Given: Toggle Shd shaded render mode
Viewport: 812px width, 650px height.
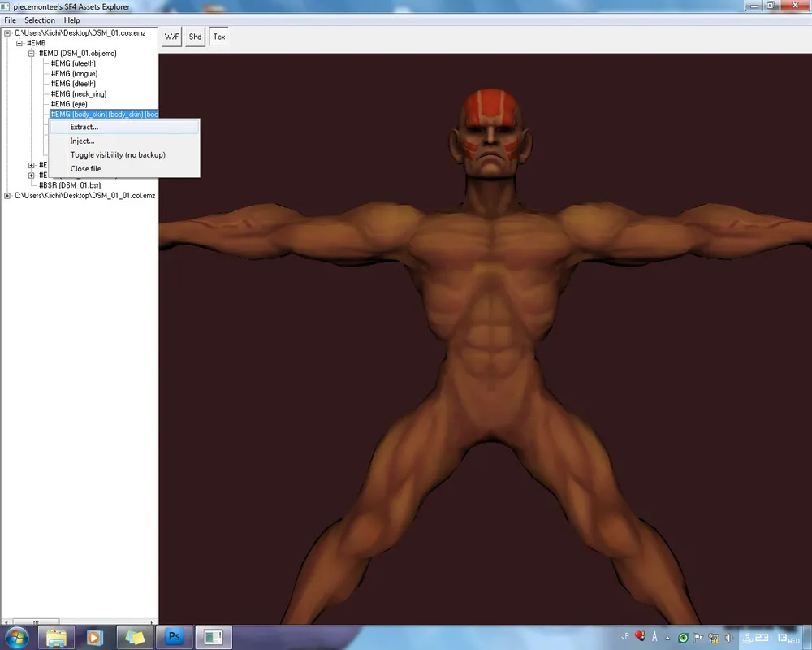Looking at the screenshot, I should click(x=195, y=37).
